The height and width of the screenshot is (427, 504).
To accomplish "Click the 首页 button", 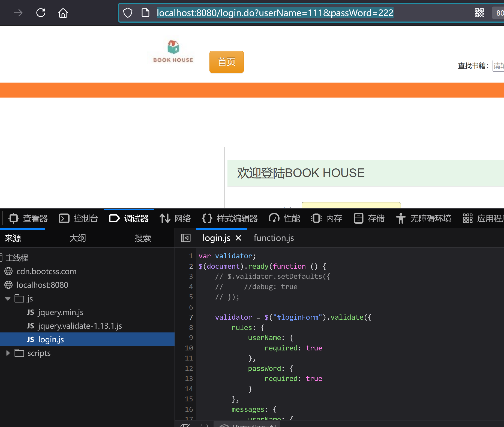I will click(x=226, y=62).
